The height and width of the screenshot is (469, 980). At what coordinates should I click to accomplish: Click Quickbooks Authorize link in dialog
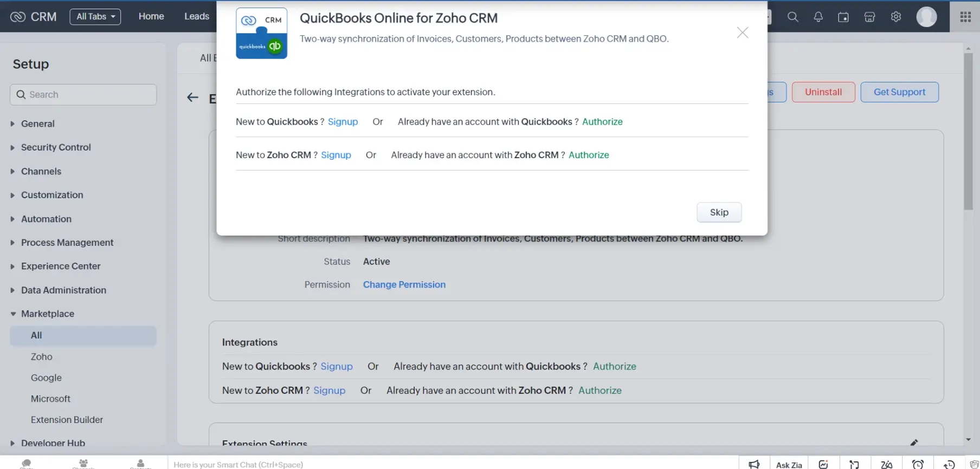coord(602,122)
